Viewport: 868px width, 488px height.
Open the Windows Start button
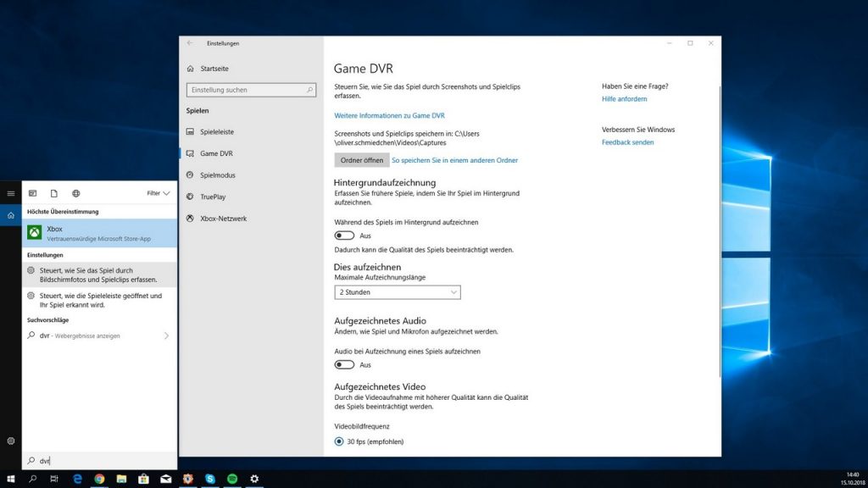(x=10, y=479)
